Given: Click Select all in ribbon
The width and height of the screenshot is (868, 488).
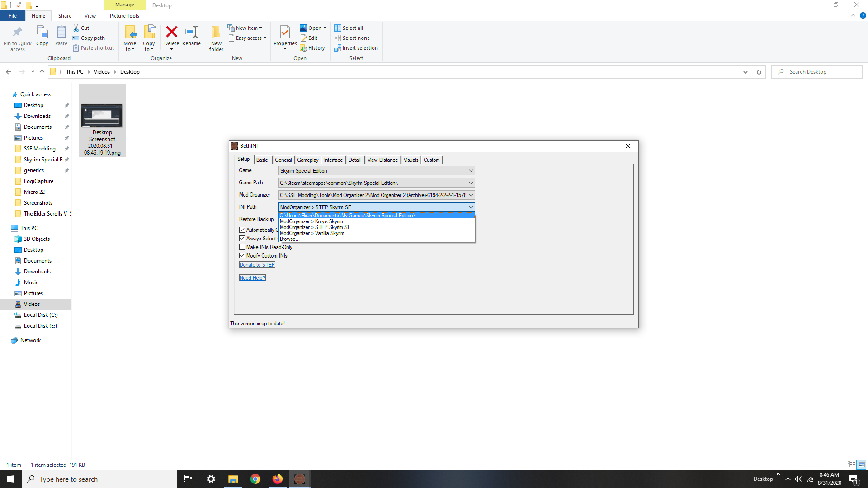Looking at the screenshot, I should tap(349, 28).
